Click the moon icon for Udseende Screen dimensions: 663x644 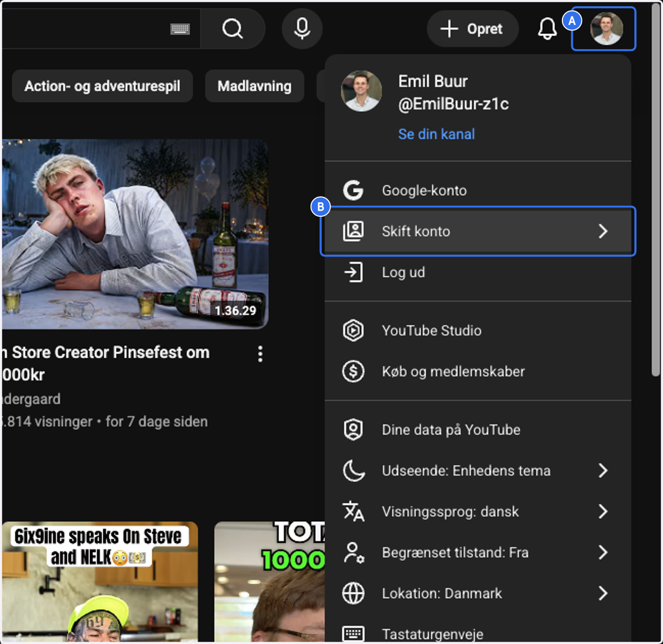point(353,470)
